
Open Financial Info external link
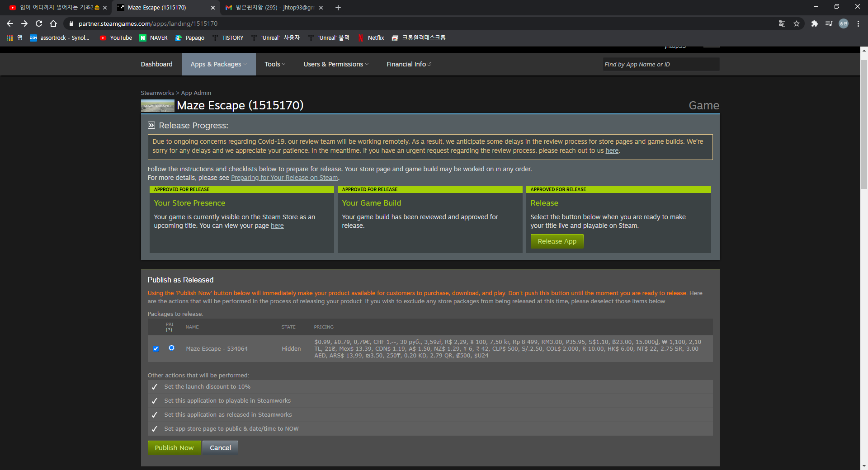pos(409,64)
